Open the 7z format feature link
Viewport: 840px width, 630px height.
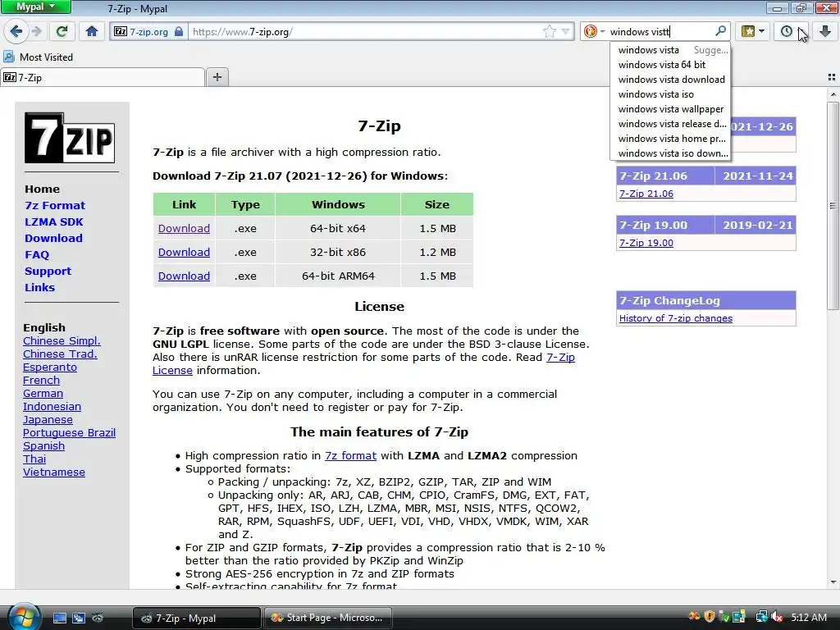click(350, 455)
